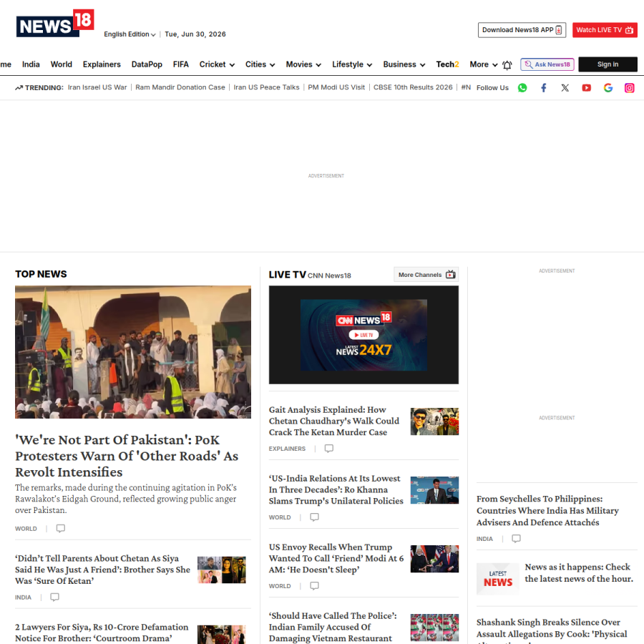Click Download News18 APP button
Viewport: 644px width, 644px height.
click(x=522, y=30)
